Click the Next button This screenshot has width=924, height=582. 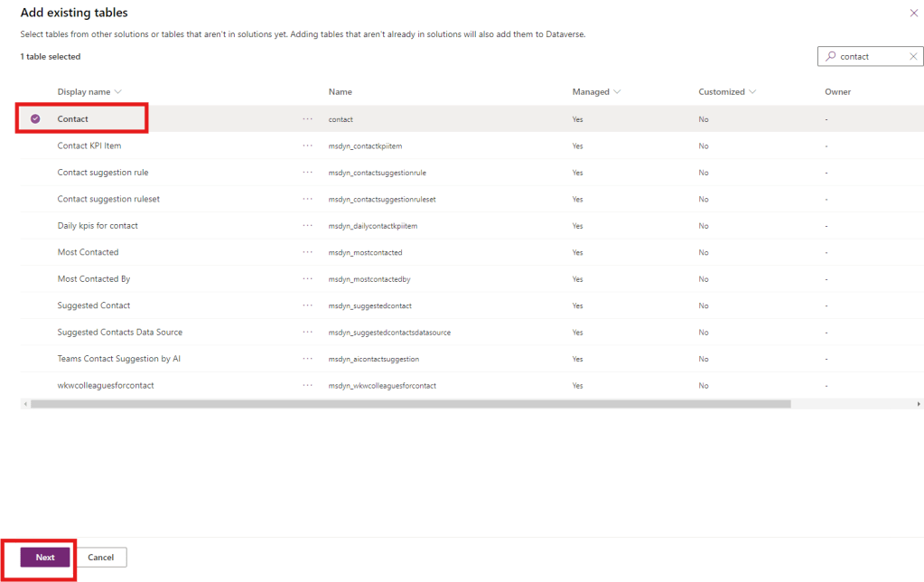pyautogui.click(x=45, y=558)
